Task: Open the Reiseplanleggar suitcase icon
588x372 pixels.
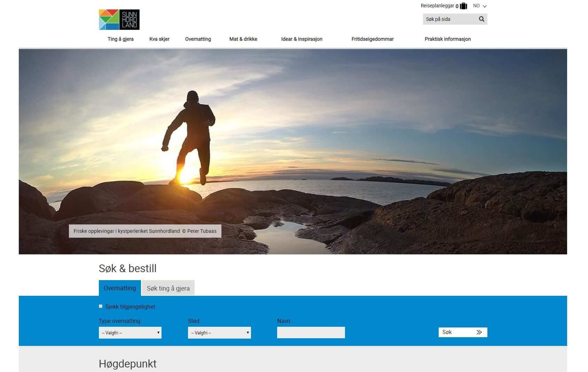Action: (x=463, y=6)
